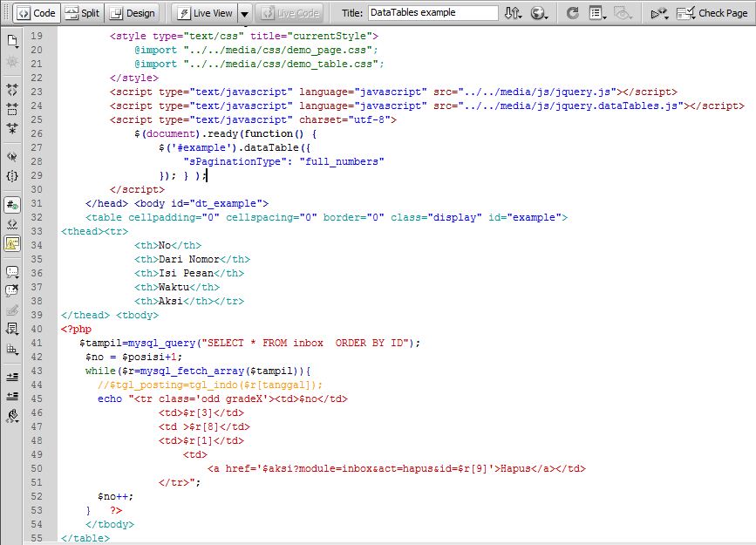The image size is (756, 545).
Task: Click the Check Page button
Action: coord(712,13)
